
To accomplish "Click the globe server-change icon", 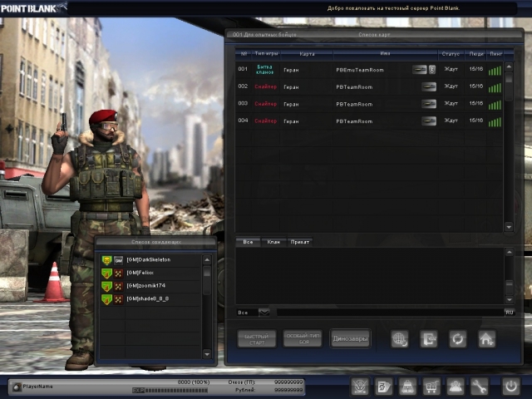I will (400, 338).
